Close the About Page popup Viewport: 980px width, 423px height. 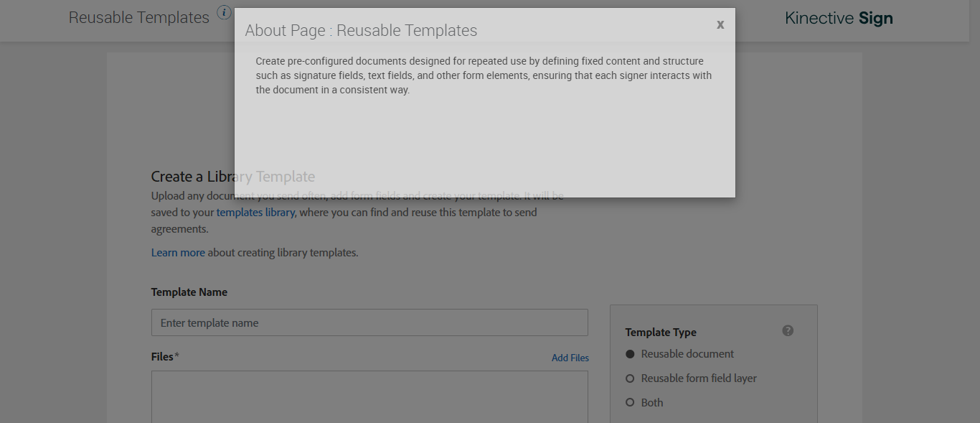tap(720, 24)
